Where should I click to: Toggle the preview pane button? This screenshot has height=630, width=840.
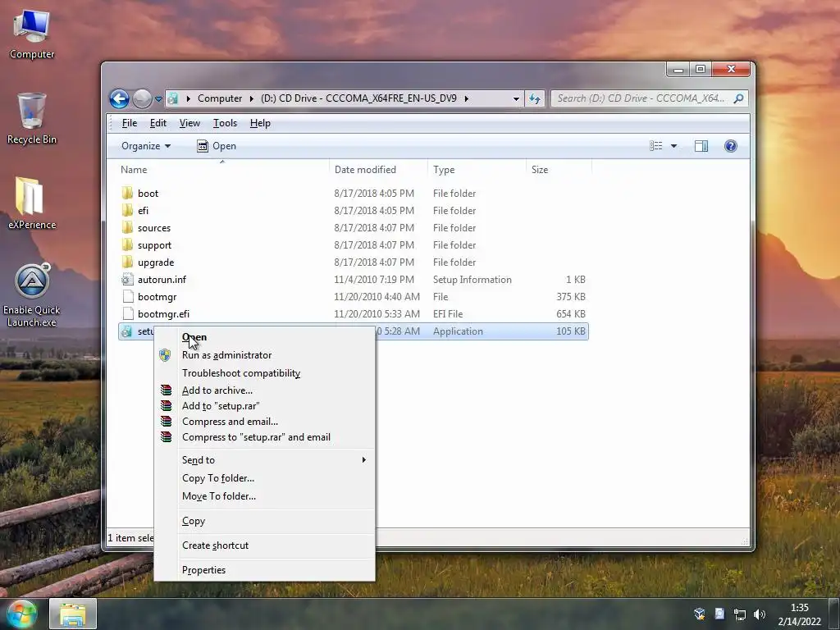(701, 146)
